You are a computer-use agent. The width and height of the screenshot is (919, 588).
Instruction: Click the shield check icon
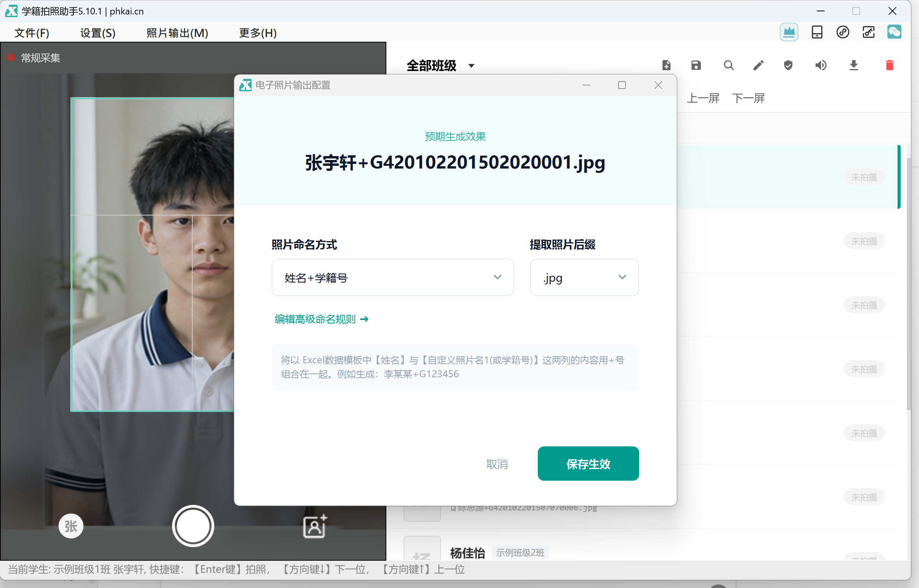[x=788, y=65]
